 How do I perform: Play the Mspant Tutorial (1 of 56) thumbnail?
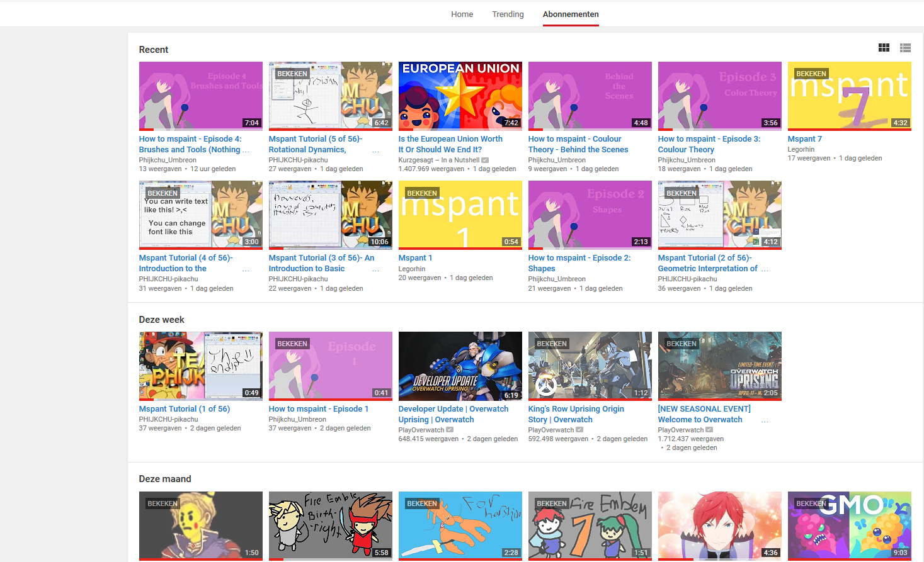click(x=201, y=366)
